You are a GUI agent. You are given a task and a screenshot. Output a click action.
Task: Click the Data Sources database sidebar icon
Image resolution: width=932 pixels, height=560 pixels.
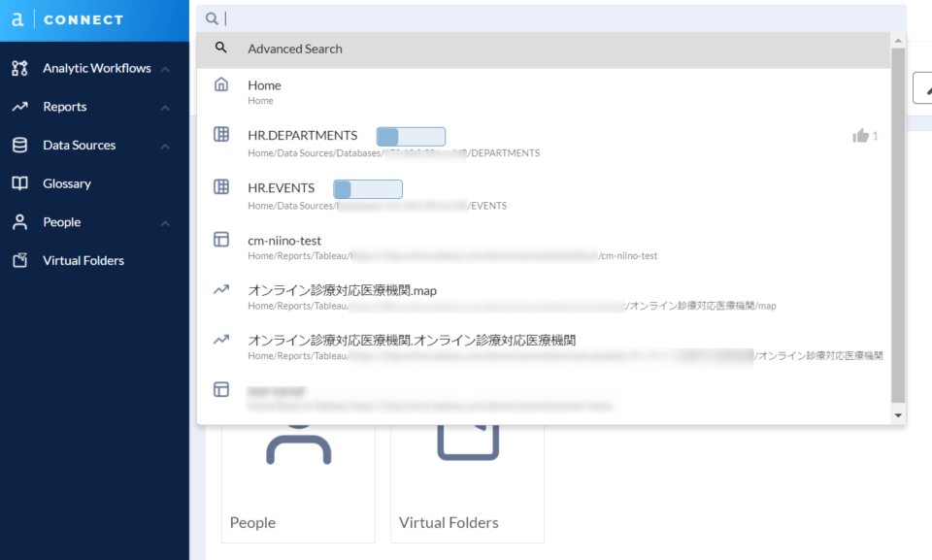pyautogui.click(x=19, y=145)
